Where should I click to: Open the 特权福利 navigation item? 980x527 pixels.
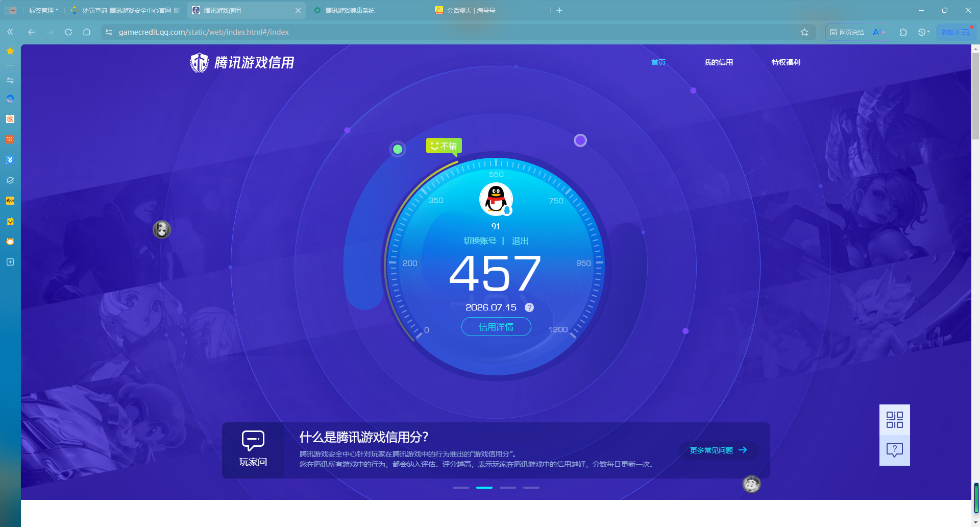(x=786, y=62)
